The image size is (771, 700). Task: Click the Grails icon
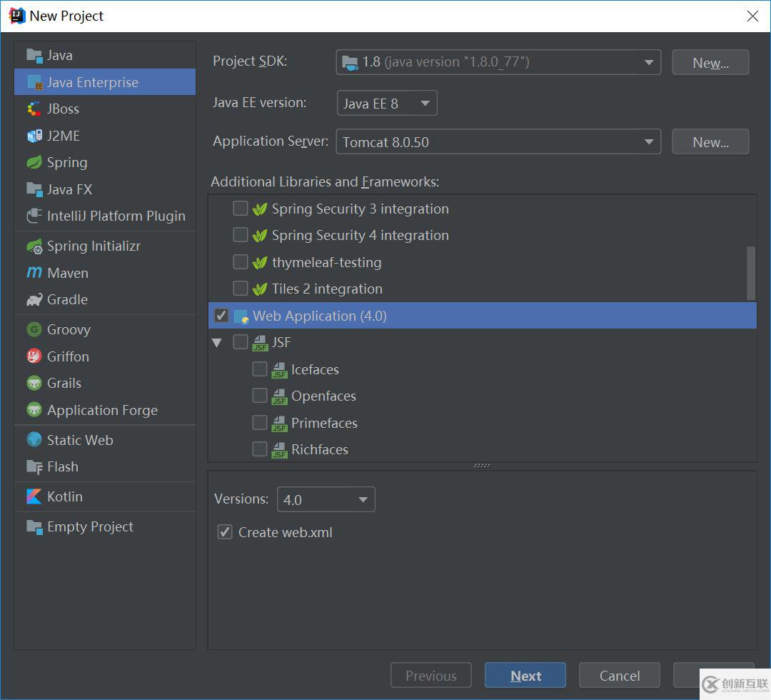(34, 383)
